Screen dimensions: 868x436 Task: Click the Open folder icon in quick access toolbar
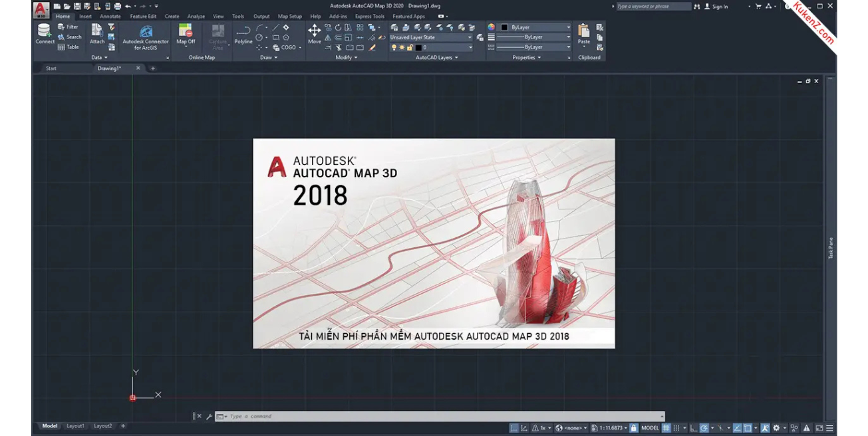click(67, 6)
